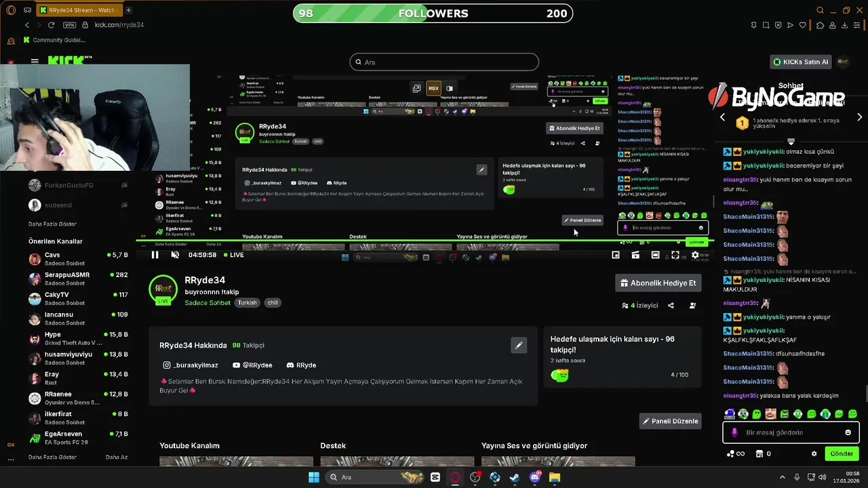
Task: Send the chat message with Gönder
Action: pyautogui.click(x=842, y=454)
